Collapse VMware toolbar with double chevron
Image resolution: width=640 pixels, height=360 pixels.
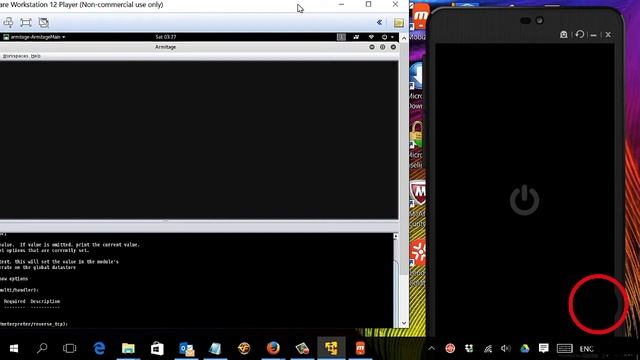pos(380,22)
